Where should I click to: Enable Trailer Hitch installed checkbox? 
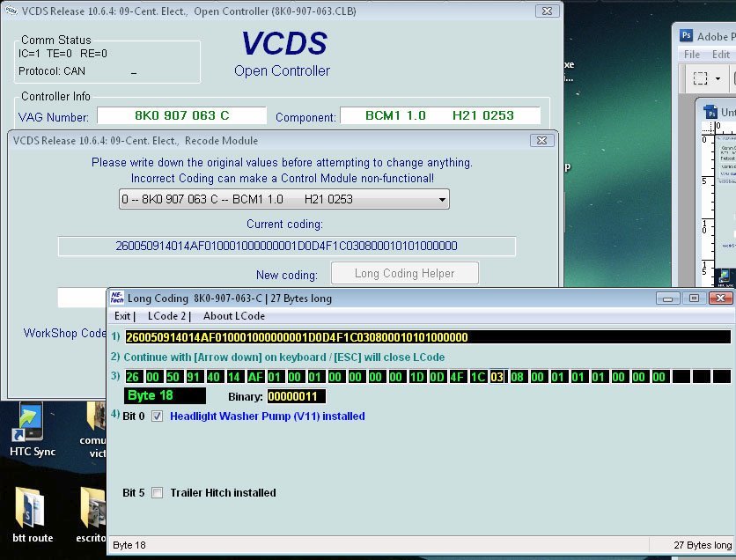click(158, 493)
